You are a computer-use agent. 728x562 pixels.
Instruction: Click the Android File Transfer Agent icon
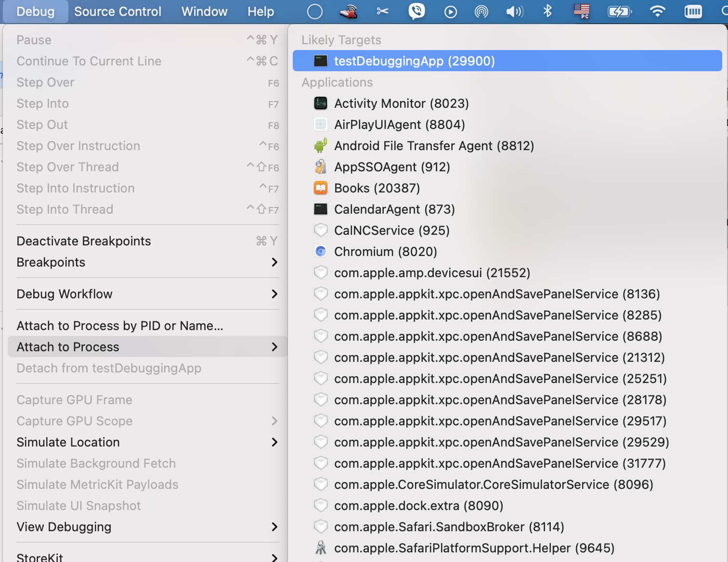pyautogui.click(x=321, y=145)
